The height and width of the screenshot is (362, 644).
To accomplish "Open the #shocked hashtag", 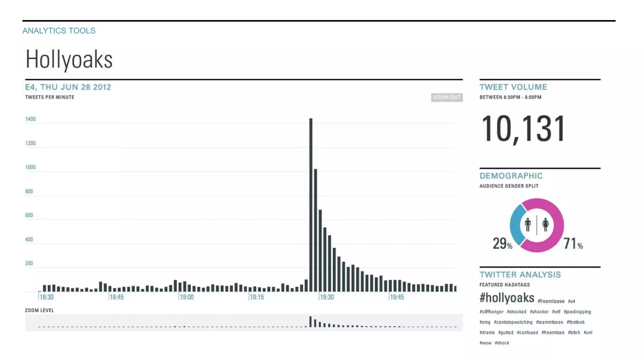I will (x=516, y=312).
